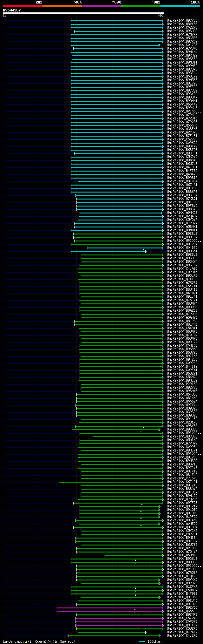Select label UniRef100_Q0D651
This screenshot has height=644, width=203.
click(x=182, y=251)
